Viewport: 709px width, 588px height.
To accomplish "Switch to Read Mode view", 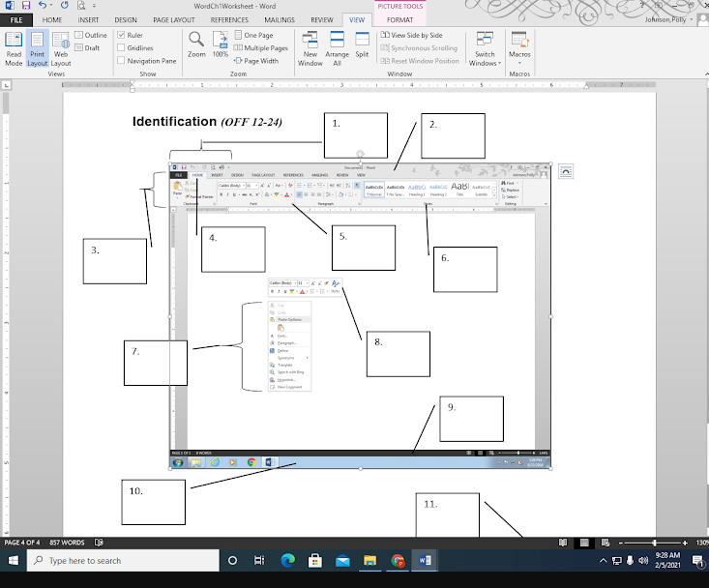I will [x=14, y=49].
